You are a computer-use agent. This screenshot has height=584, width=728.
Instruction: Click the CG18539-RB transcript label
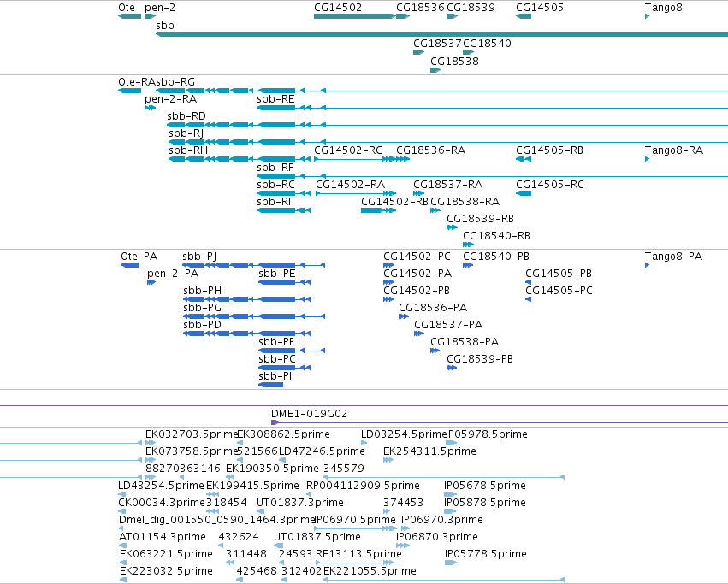480,219
